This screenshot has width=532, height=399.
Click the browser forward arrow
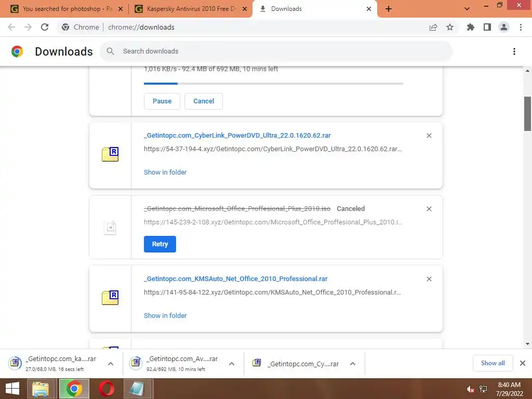pos(28,27)
